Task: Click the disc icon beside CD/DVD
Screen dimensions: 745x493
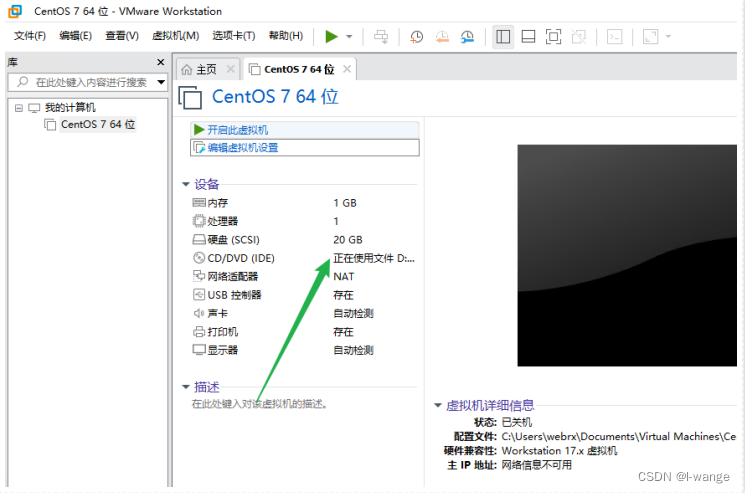Action: pyautogui.click(x=199, y=258)
